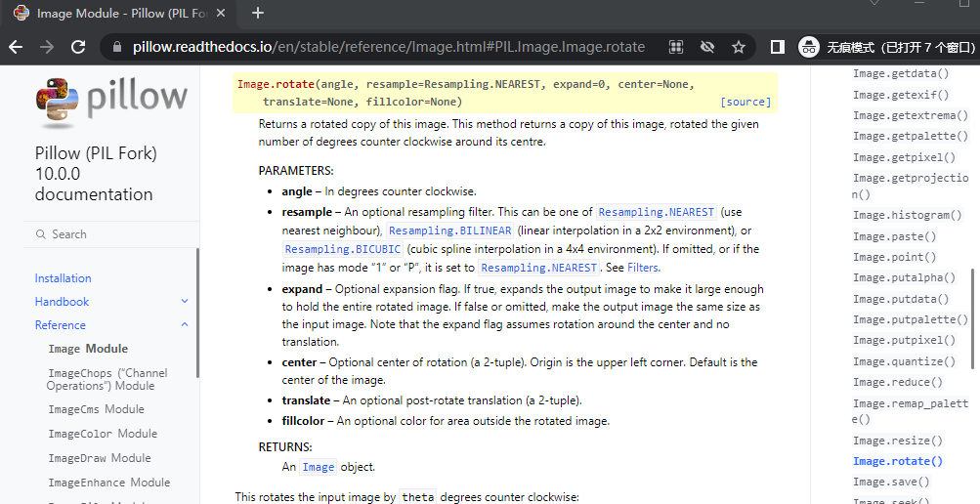Open a new tab with the plus button
This screenshot has height=504, width=980.
258,13
